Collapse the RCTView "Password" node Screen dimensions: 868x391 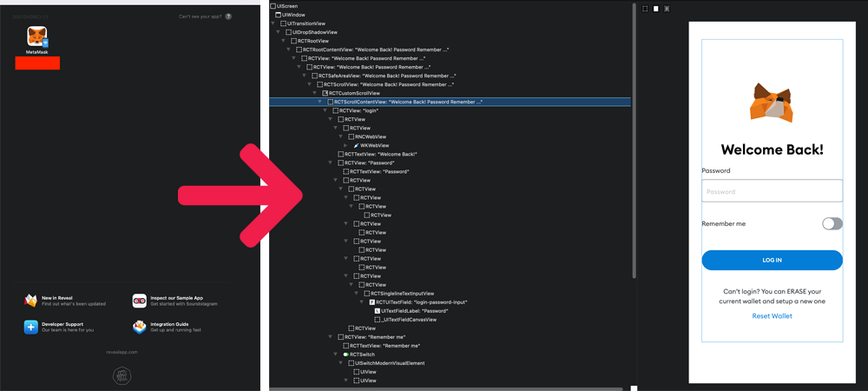tap(331, 162)
